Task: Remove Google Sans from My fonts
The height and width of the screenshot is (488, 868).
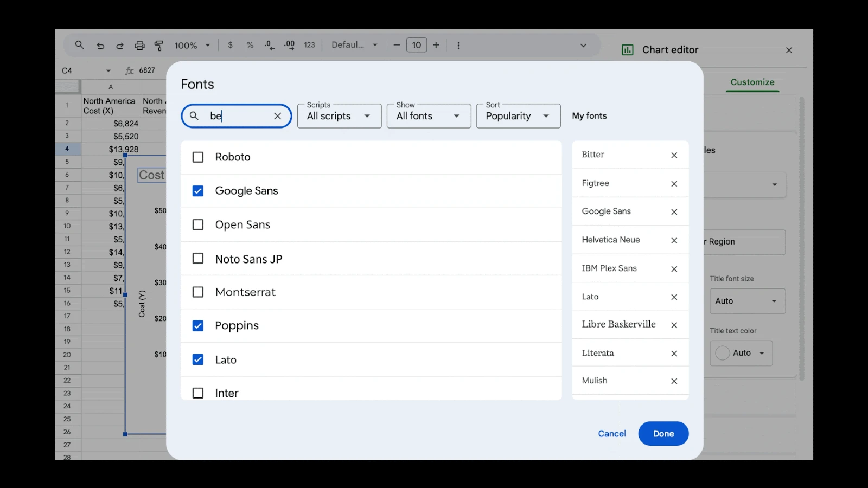Action: [x=674, y=212]
